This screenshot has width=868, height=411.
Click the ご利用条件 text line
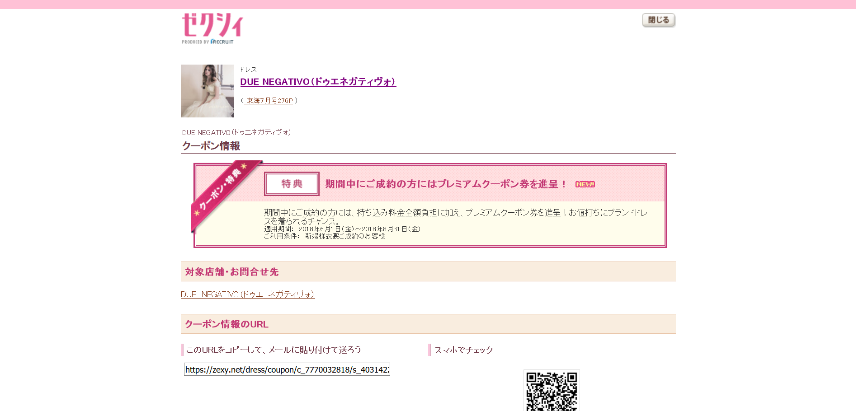click(x=324, y=236)
